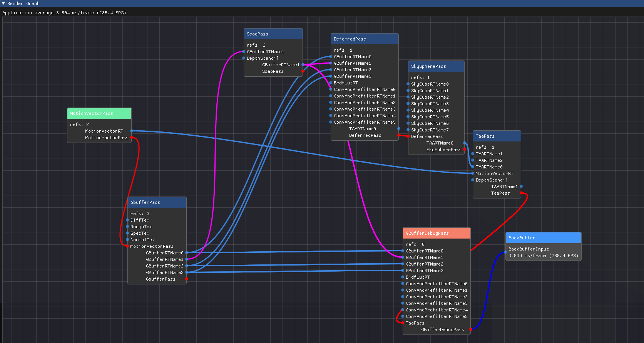Click DepthStencil input pin on SsaoPass
The width and height of the screenshot is (644, 343).
click(244, 58)
